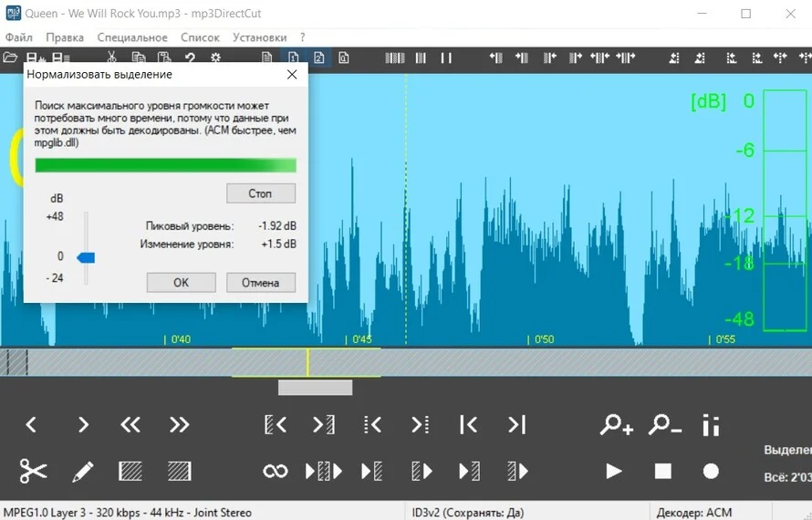Jump to previous cue with dotted-line chevron
The width and height of the screenshot is (812, 520).
[372, 425]
